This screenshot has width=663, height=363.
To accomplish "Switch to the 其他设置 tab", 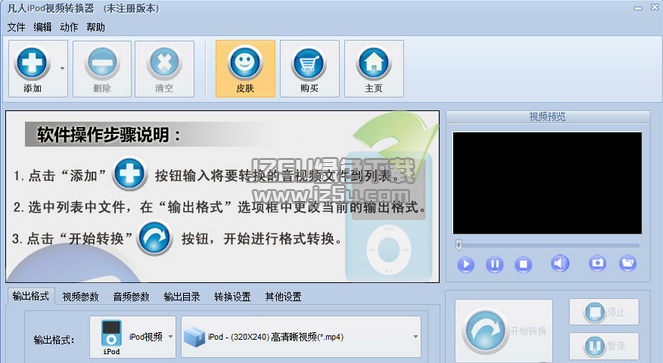I will (283, 297).
